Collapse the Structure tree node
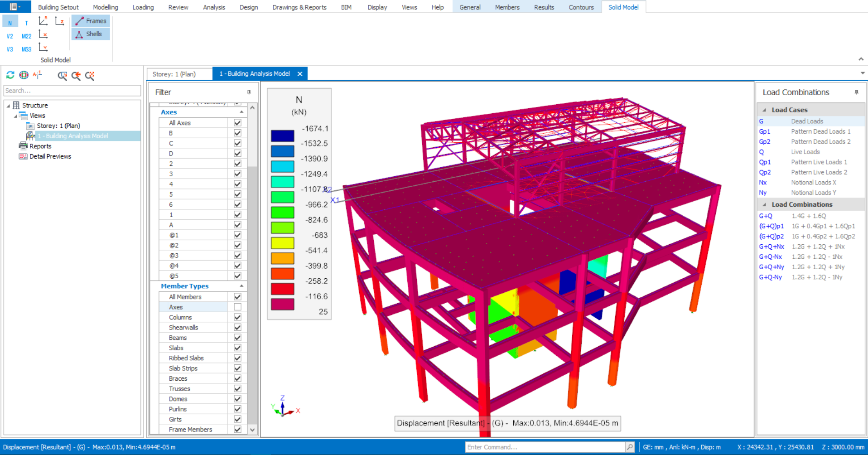Image resolution: width=868 pixels, height=455 pixels. click(x=8, y=106)
